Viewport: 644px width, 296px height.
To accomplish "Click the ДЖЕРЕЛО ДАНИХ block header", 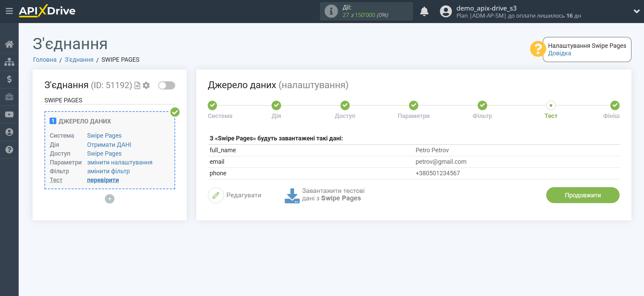I will [85, 121].
